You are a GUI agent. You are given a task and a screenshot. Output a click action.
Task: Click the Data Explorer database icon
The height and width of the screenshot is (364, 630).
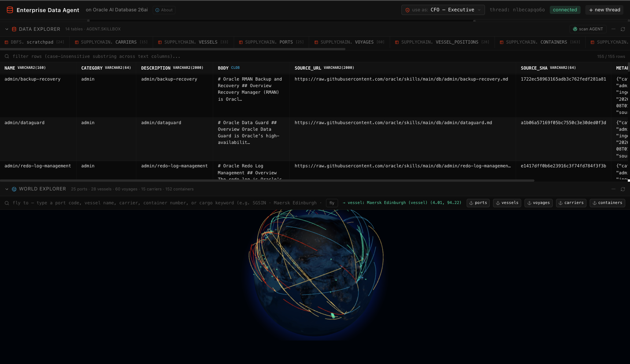pos(14,29)
